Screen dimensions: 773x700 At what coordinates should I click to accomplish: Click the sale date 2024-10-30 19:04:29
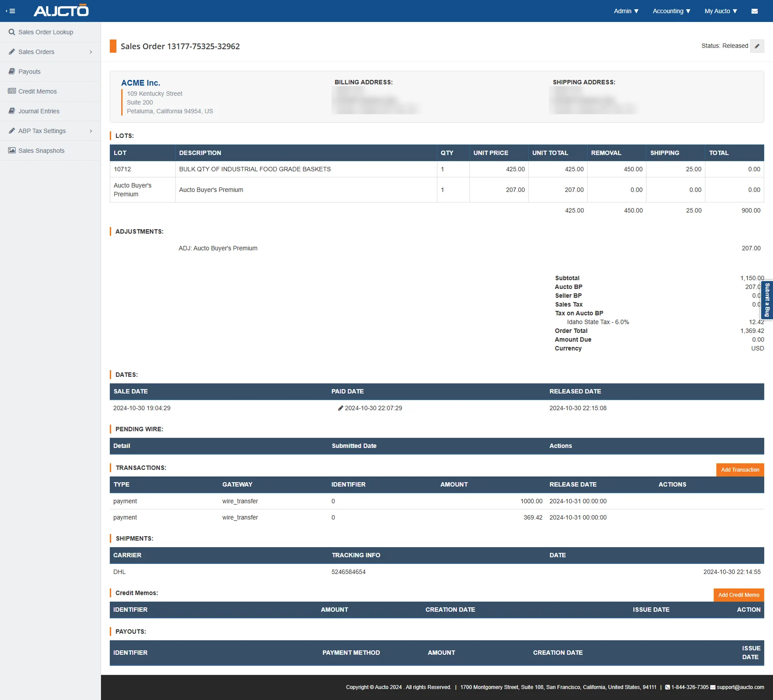pos(142,408)
